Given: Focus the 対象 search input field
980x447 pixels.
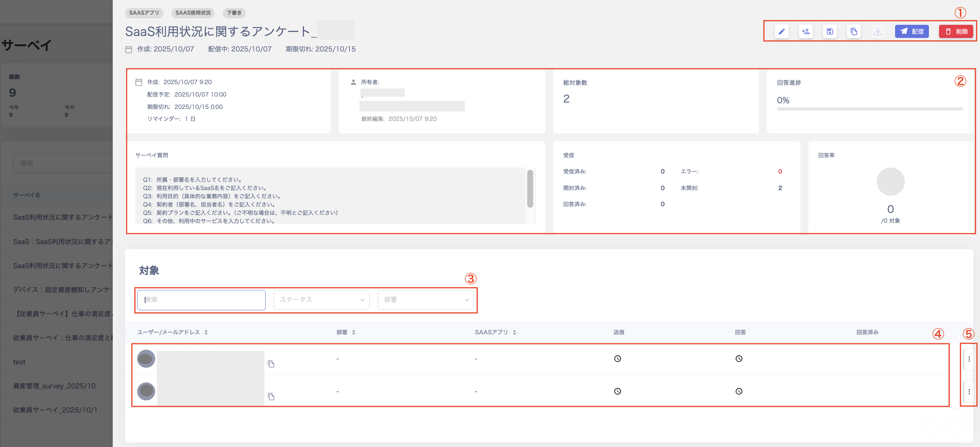Looking at the screenshot, I should coord(201,300).
